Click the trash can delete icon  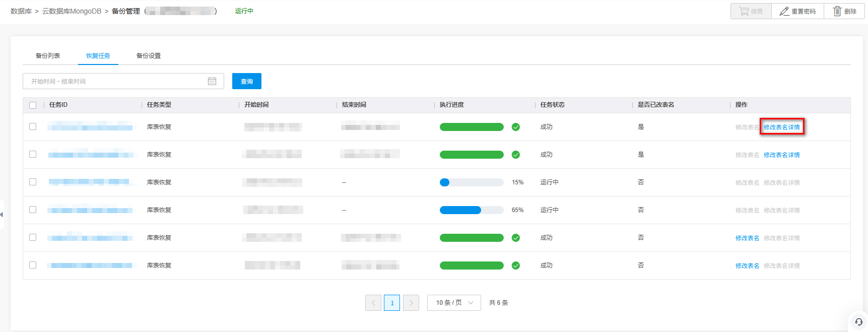[837, 11]
